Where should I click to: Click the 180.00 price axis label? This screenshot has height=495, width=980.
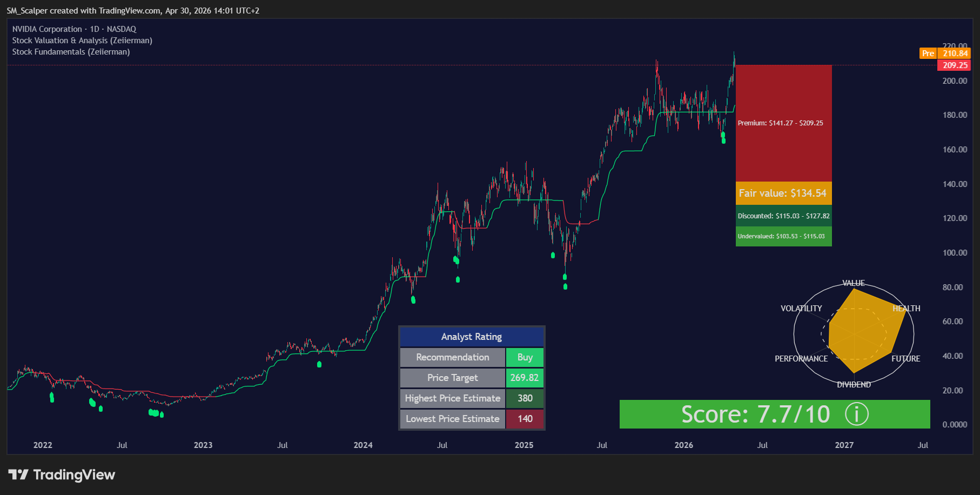tap(955, 115)
